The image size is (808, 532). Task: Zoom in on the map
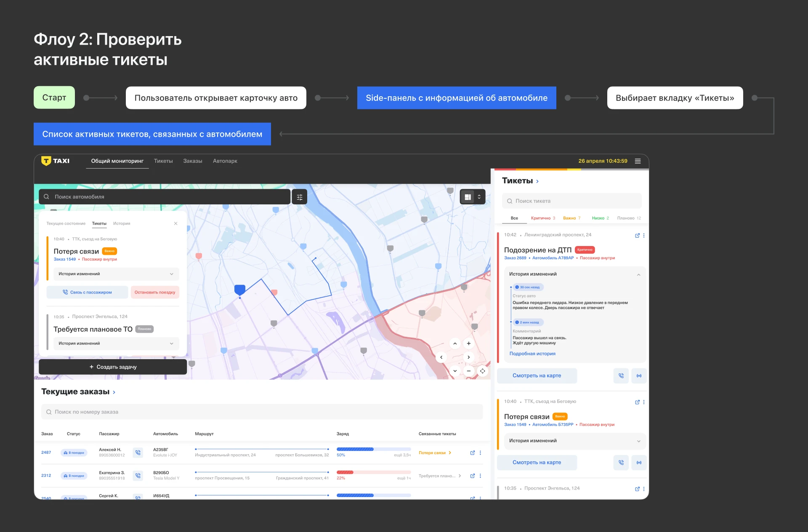(x=469, y=344)
